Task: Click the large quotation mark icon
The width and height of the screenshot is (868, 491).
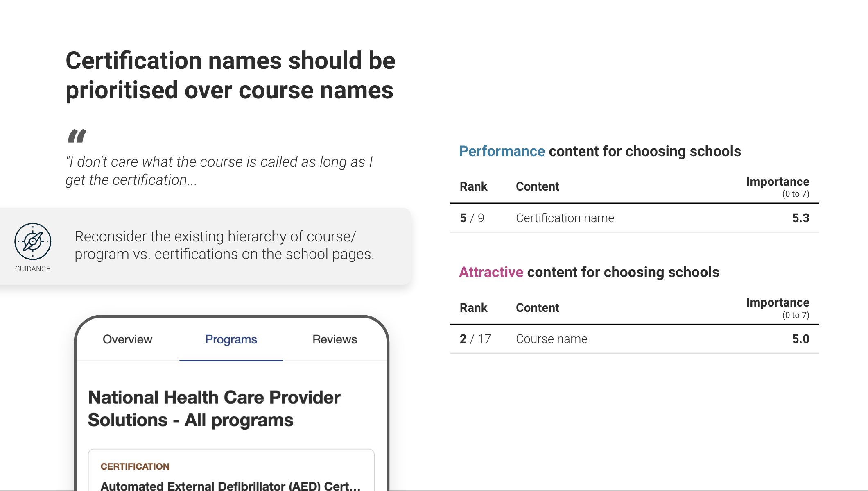Action: pyautogui.click(x=77, y=136)
